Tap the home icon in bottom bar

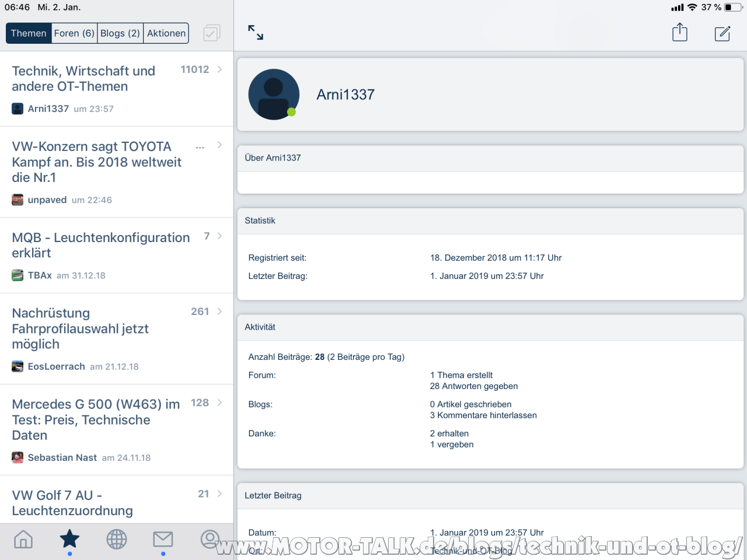point(23,540)
